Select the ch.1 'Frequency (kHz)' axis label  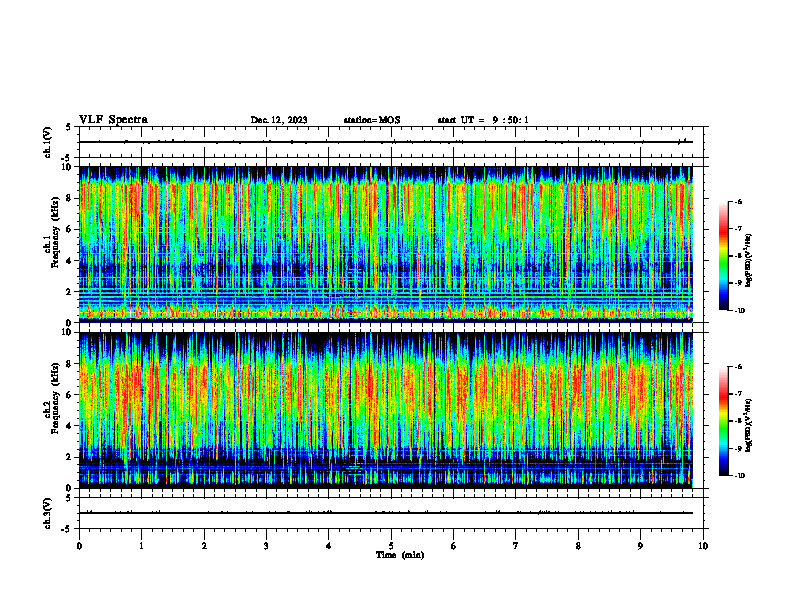click(55, 232)
